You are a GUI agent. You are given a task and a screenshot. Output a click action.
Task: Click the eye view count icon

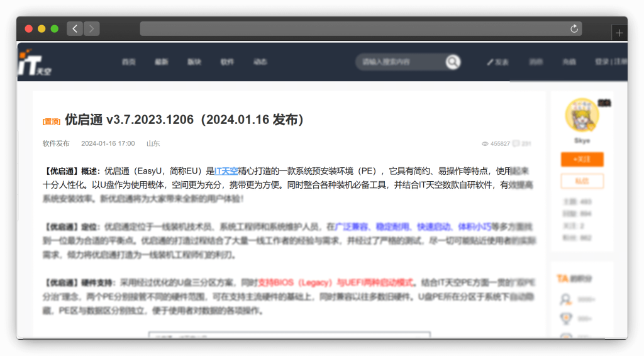tap(485, 143)
